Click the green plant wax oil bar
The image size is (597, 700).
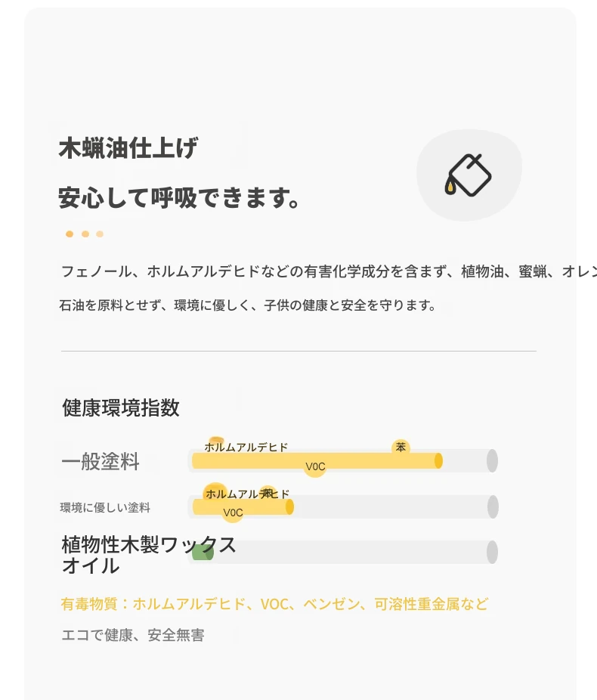coord(203,553)
